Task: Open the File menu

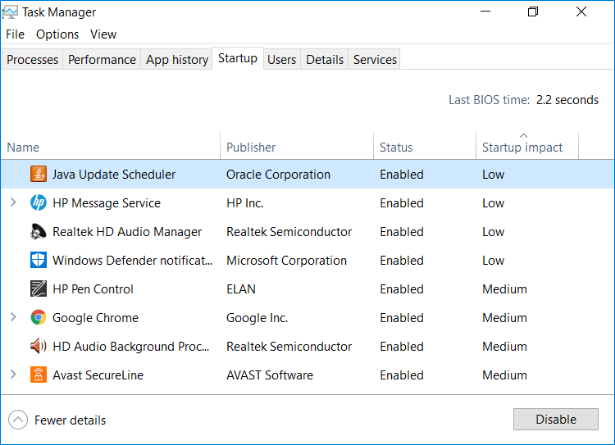Action: point(15,34)
